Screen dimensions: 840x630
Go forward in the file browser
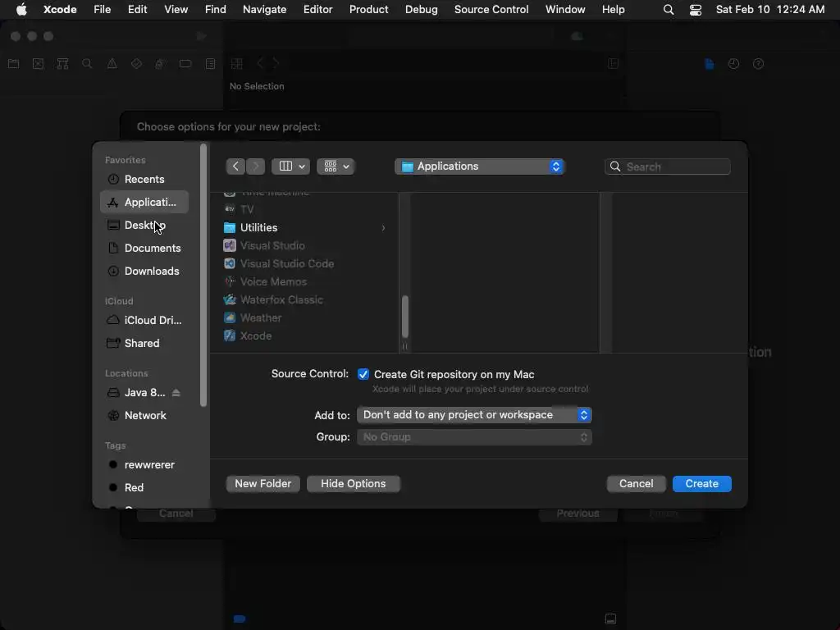[256, 167]
